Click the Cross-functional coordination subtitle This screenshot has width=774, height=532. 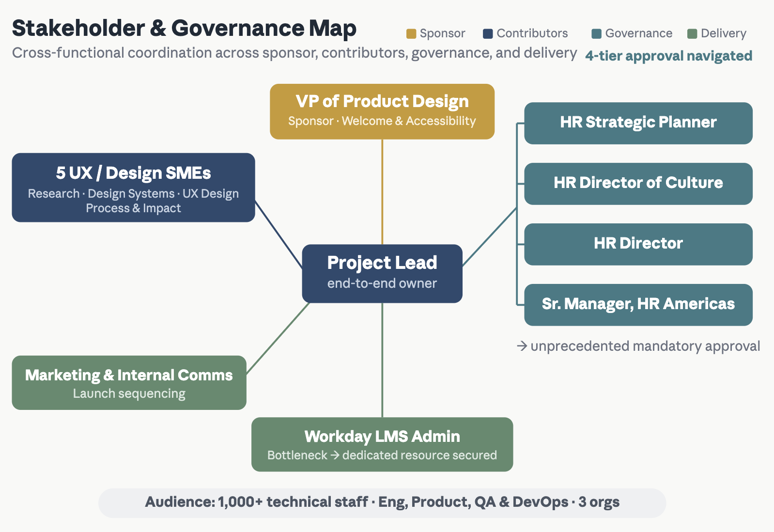(294, 53)
